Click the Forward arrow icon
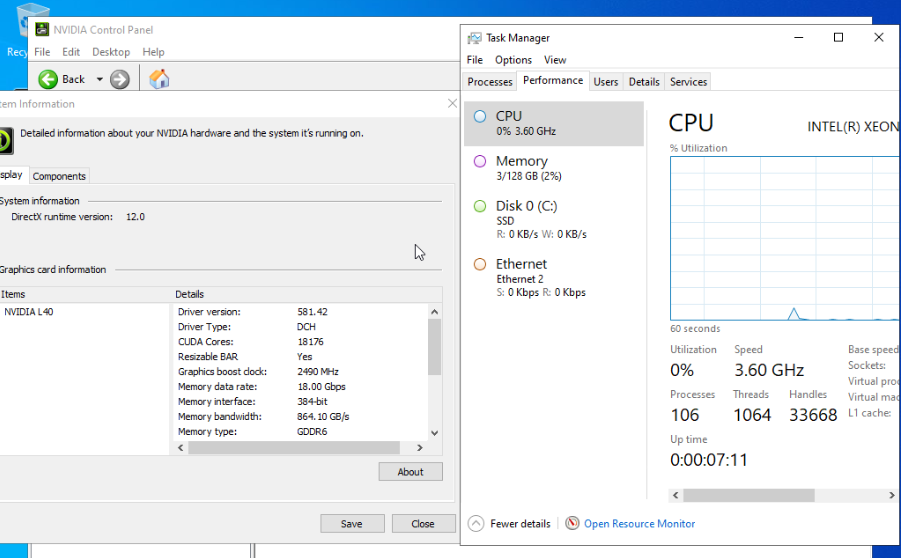The image size is (901, 558). 120,79
